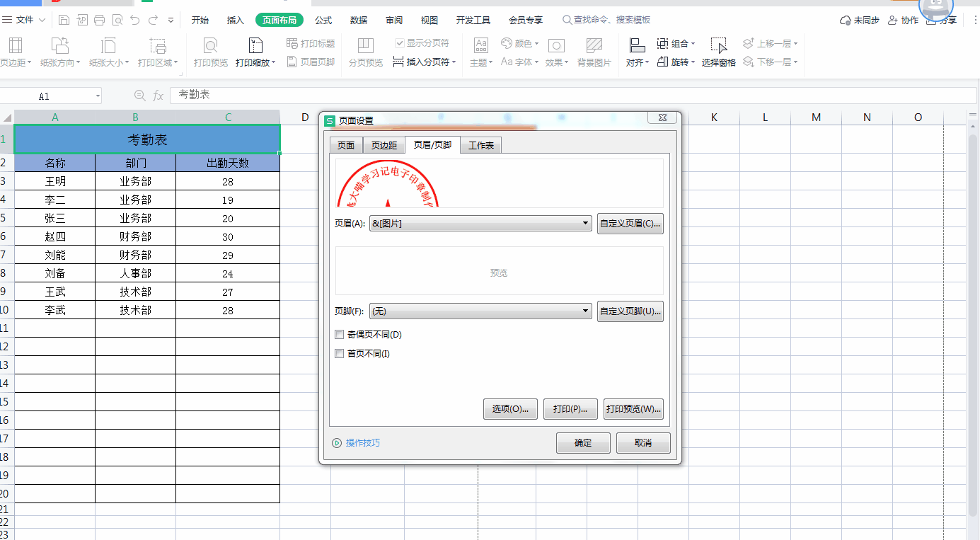Click the formula bar containing 考勤表
The width and height of the screenshot is (980, 540).
(573, 95)
